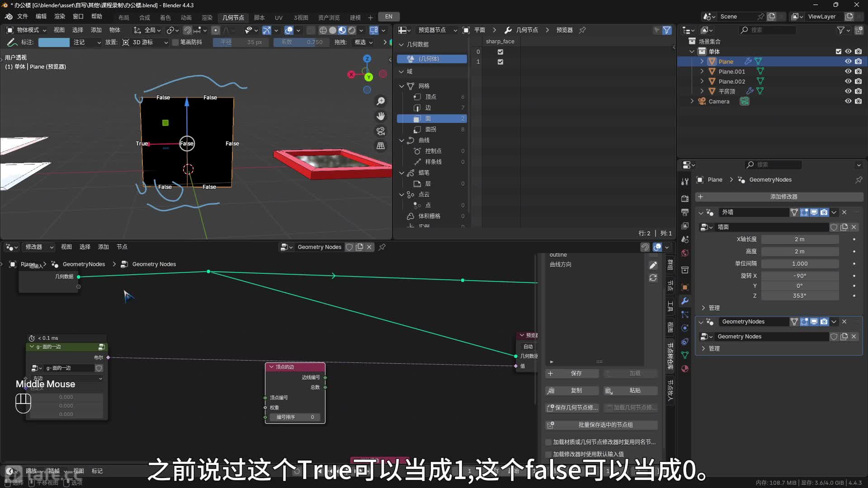This screenshot has width=868, height=488.
Task: Click the annotation color swatch
Action: [54, 42]
